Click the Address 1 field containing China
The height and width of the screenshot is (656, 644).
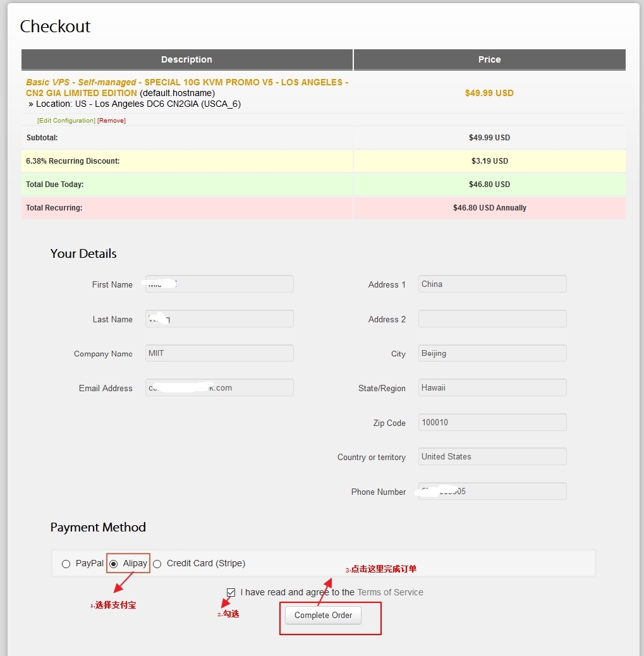click(x=492, y=284)
